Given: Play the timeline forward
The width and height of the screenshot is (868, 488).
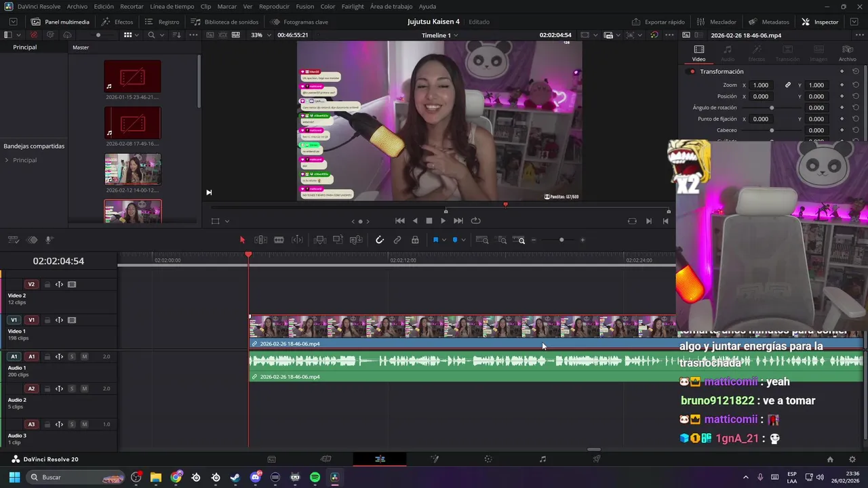Looking at the screenshot, I should [x=443, y=221].
